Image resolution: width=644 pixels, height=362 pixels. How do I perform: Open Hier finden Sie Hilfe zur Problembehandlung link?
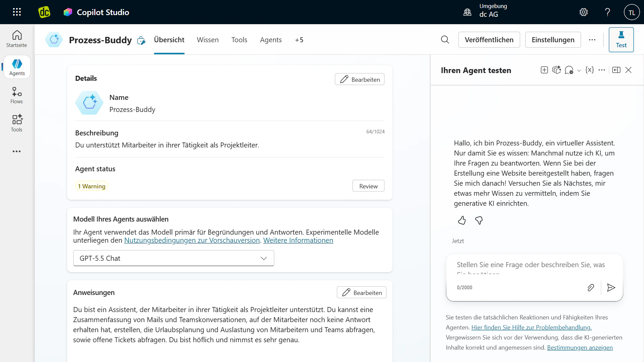(x=531, y=327)
